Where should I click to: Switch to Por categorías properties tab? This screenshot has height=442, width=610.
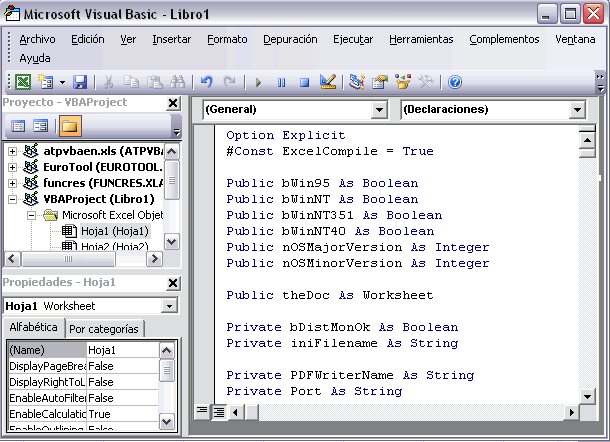[x=104, y=329]
